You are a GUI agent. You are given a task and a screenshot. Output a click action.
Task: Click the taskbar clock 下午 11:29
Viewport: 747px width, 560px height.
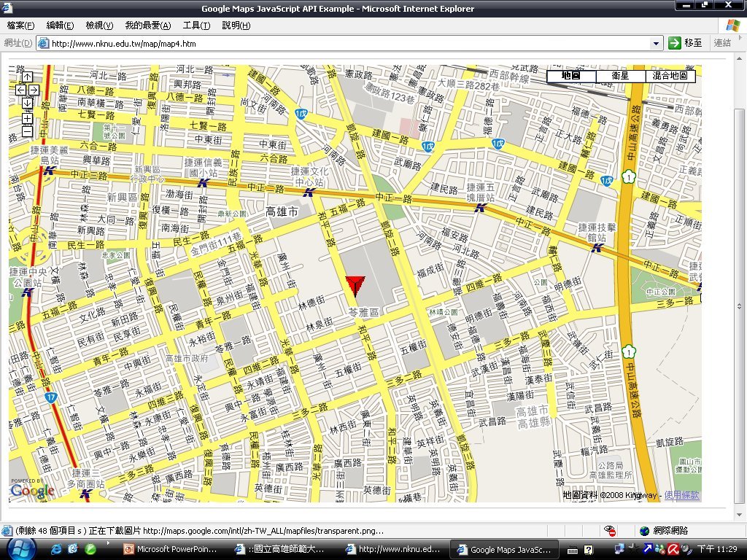(717, 550)
